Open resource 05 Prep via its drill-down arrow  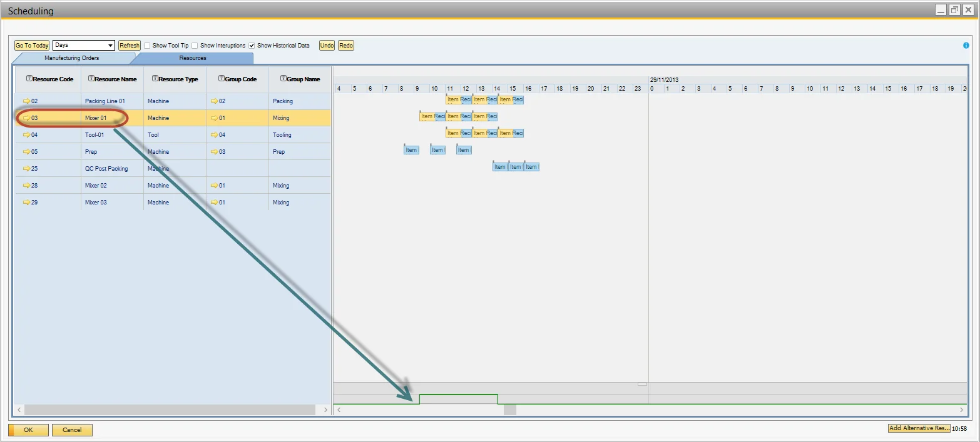[26, 151]
